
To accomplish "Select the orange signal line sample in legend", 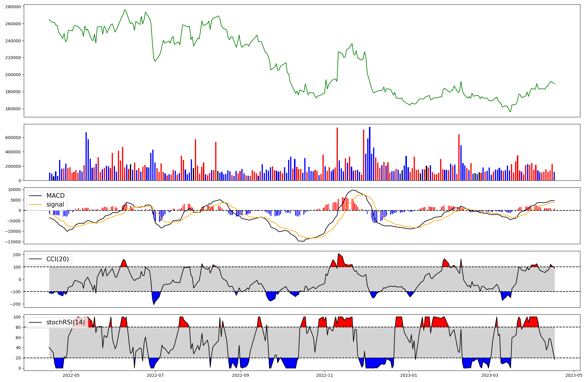I will [x=36, y=205].
